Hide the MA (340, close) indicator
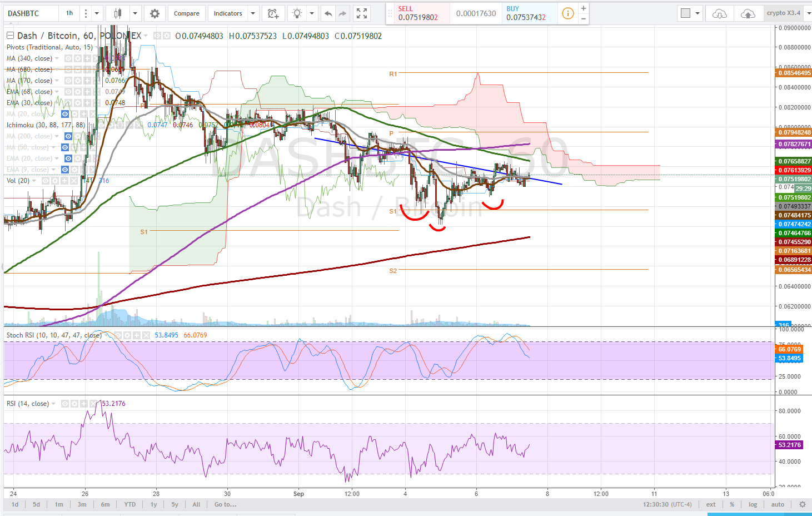Viewport: 812px width, 516px height. 68,58
